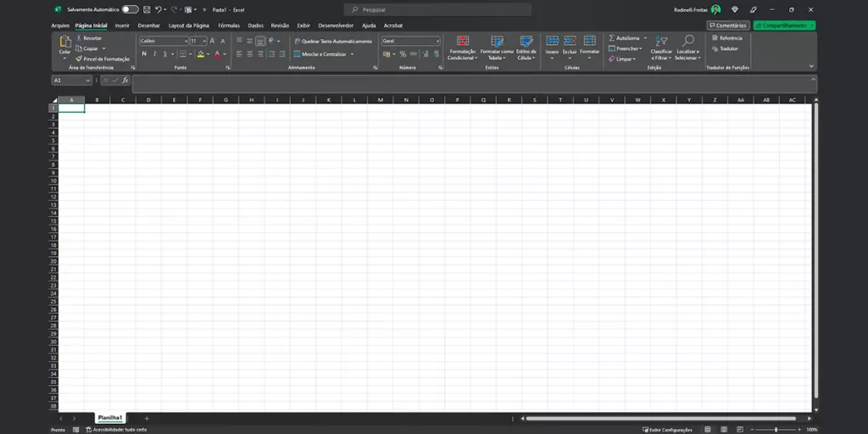Add a new sheet with plus

point(147,419)
